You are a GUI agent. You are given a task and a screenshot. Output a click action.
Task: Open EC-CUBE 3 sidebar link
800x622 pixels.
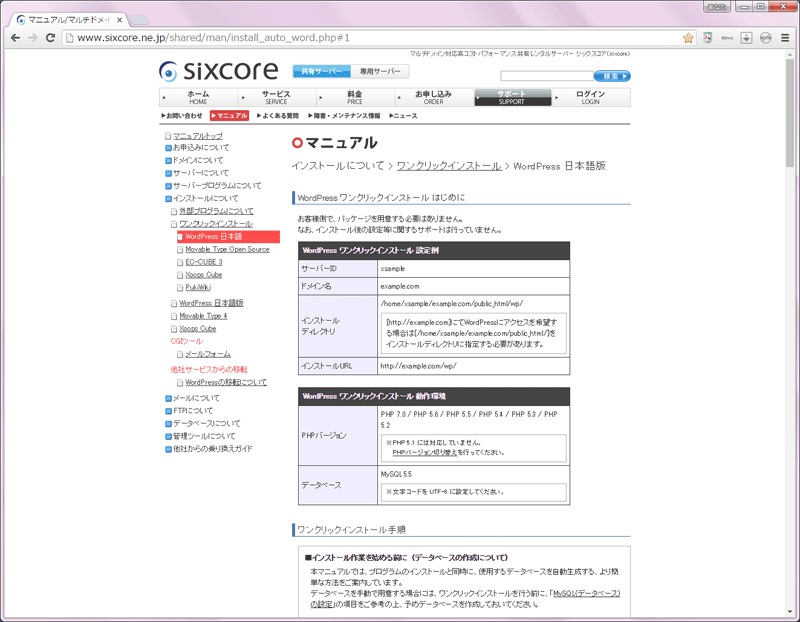coord(204,262)
